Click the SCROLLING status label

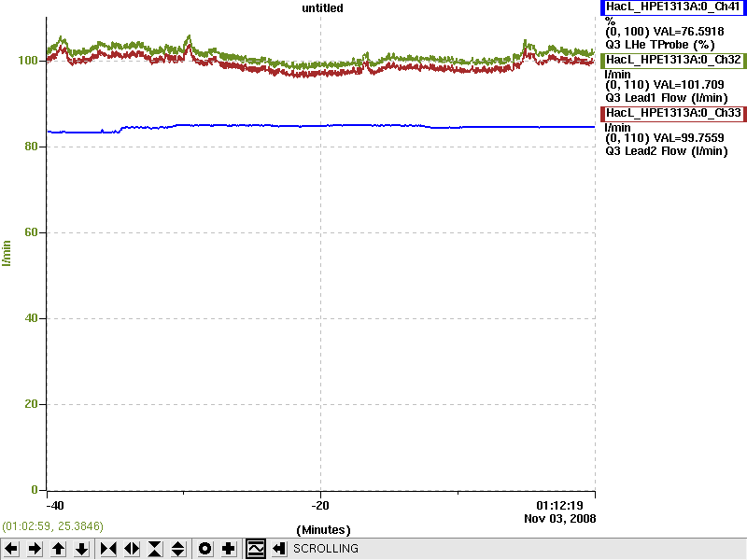[x=326, y=549]
